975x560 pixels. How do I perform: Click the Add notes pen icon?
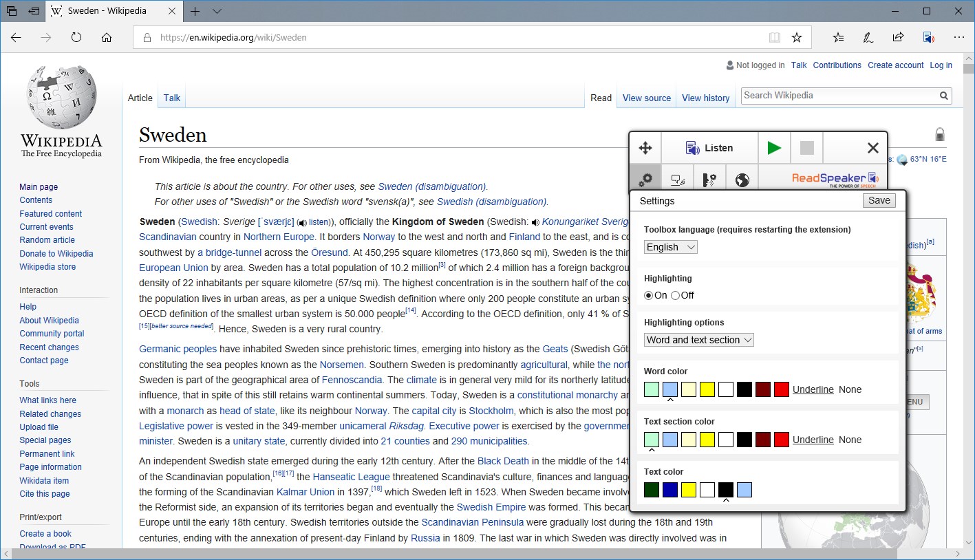[x=868, y=38]
